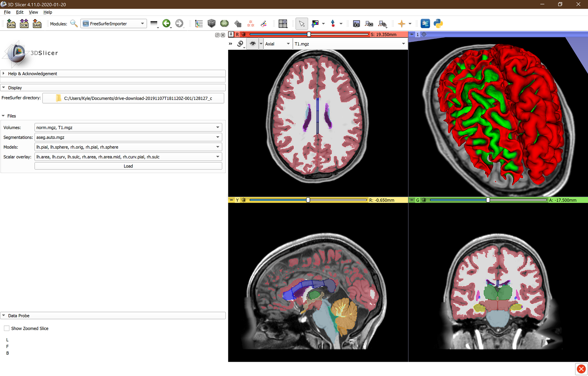Open the DCM DICOM import icon
The height and width of the screenshot is (376, 588).
tap(24, 24)
